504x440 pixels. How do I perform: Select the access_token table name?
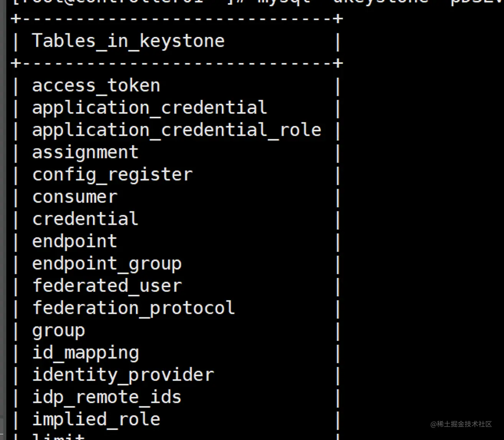(x=96, y=86)
